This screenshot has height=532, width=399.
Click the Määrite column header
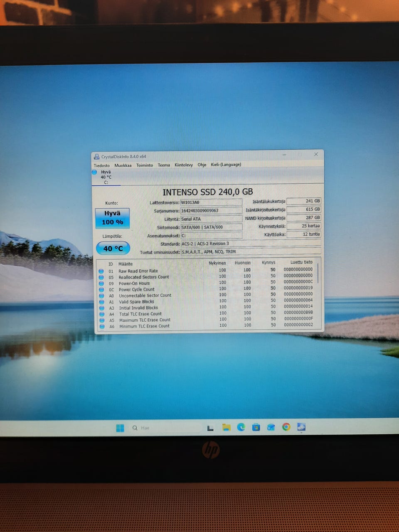pyautogui.click(x=126, y=264)
